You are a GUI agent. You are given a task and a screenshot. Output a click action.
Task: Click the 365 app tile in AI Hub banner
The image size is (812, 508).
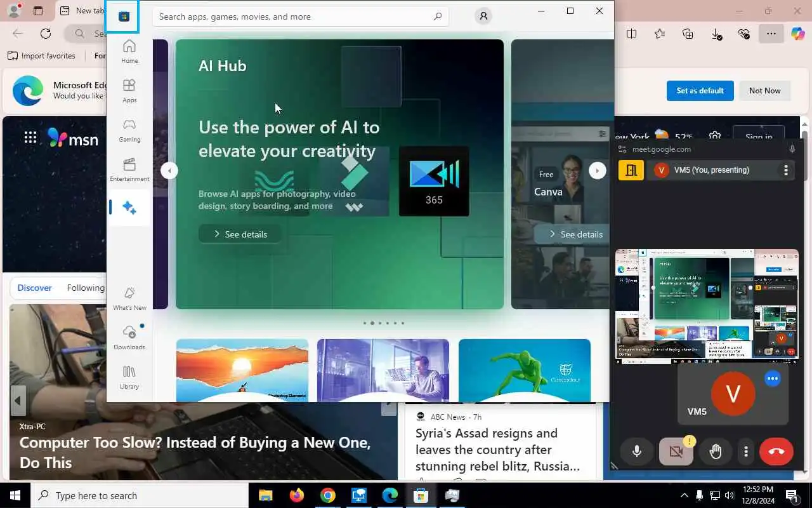[x=434, y=181]
